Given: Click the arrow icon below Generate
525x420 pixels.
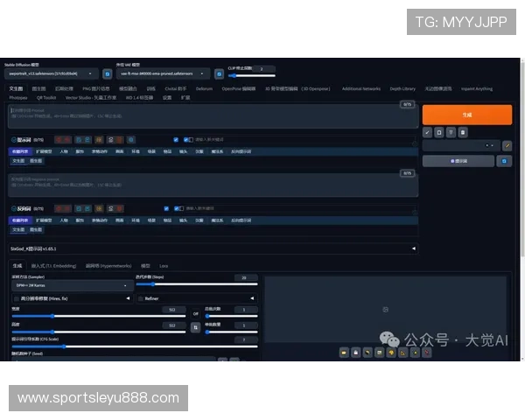Looking at the screenshot, I should tap(427, 132).
